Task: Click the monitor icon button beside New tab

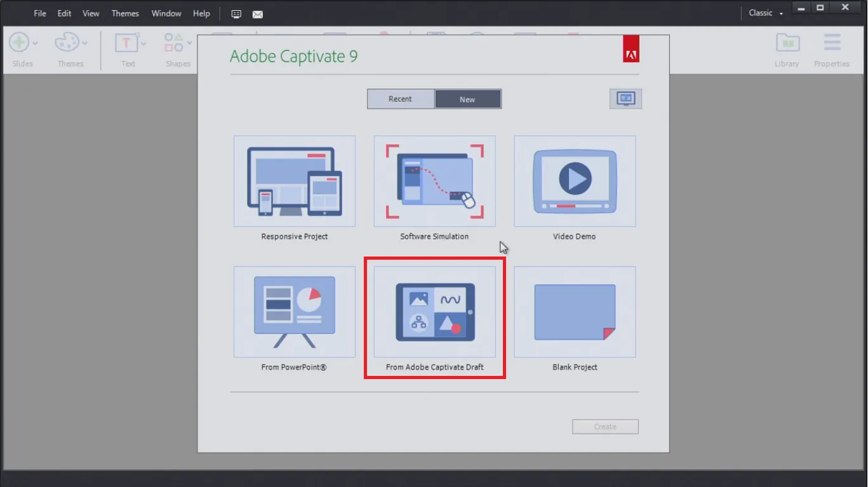Action: (x=626, y=98)
